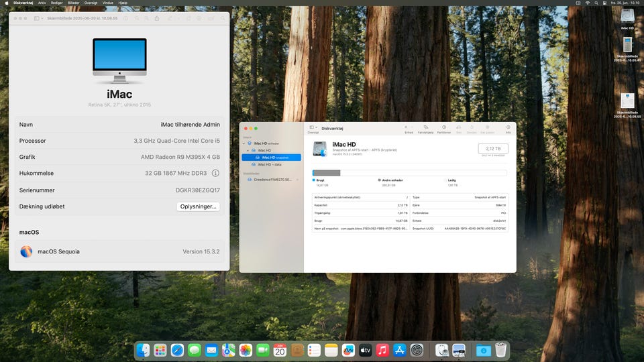Open Safari from the Dock

(177, 350)
